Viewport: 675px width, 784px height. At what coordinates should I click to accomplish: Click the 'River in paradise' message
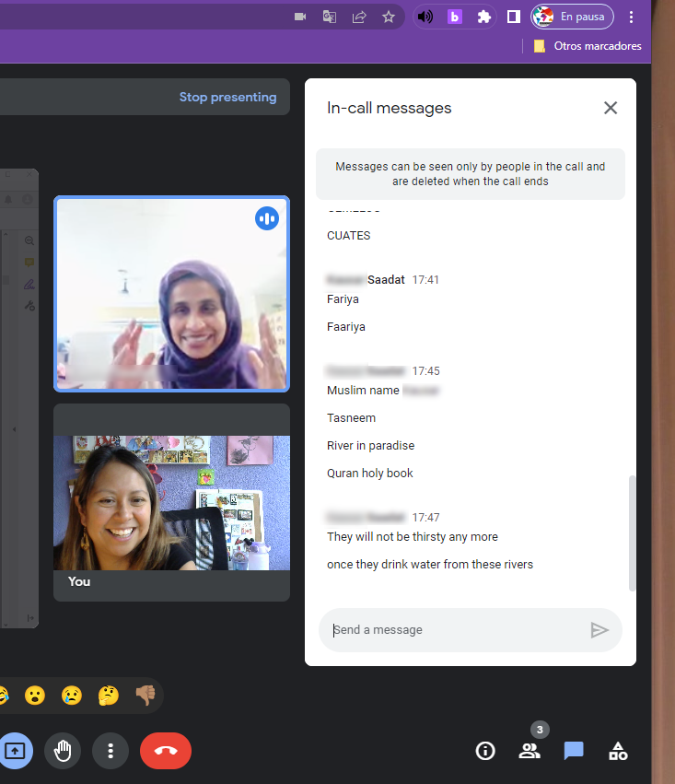[371, 446]
